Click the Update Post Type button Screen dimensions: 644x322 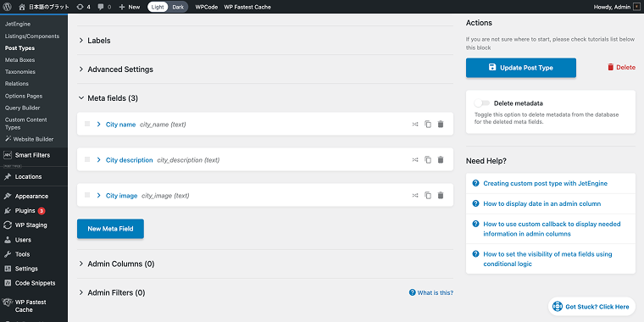click(521, 68)
